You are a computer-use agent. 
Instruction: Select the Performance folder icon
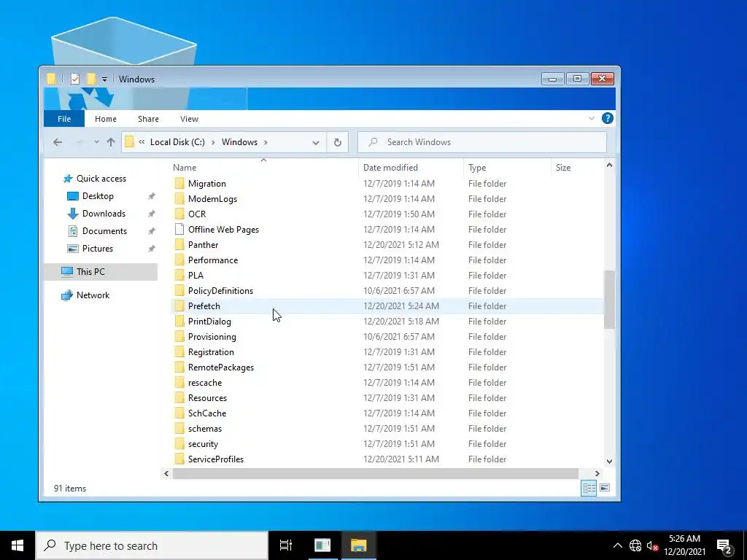tap(179, 260)
